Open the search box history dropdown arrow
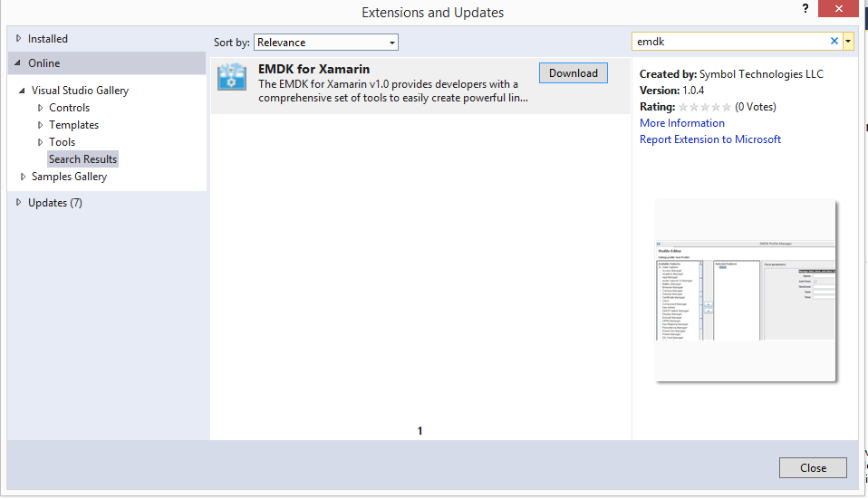The image size is (868, 499). point(848,41)
